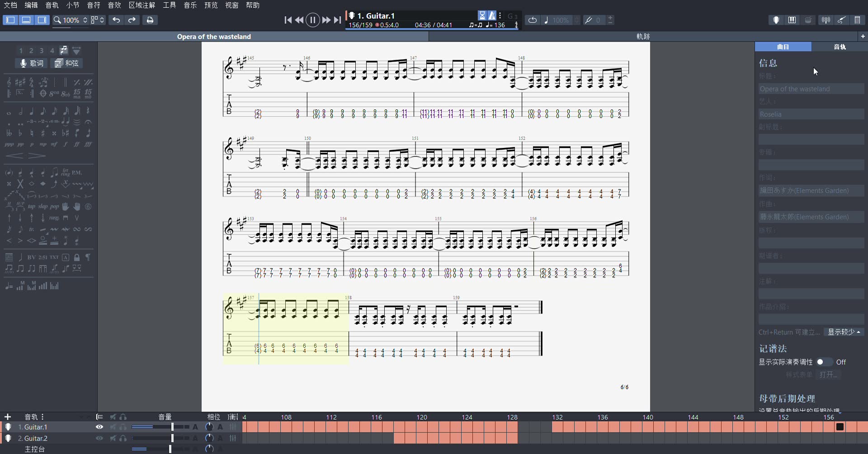Add a new track with plus
The height and width of the screenshot is (454, 868).
pos(8,417)
